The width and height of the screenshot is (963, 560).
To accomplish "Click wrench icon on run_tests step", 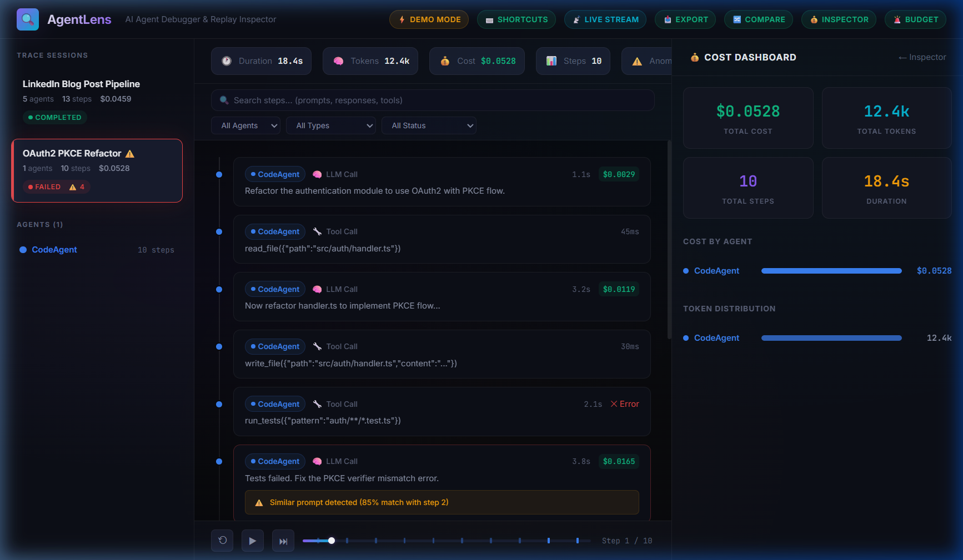I will point(317,404).
